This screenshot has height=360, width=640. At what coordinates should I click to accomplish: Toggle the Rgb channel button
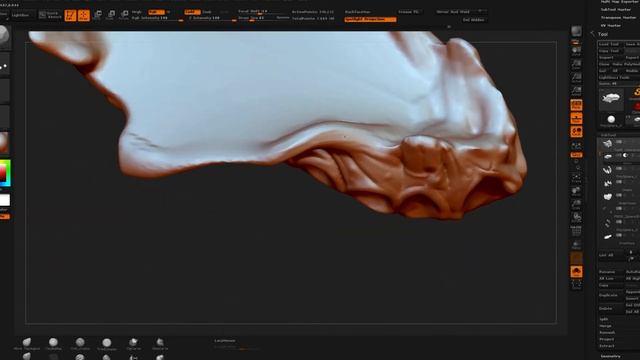(x=156, y=12)
